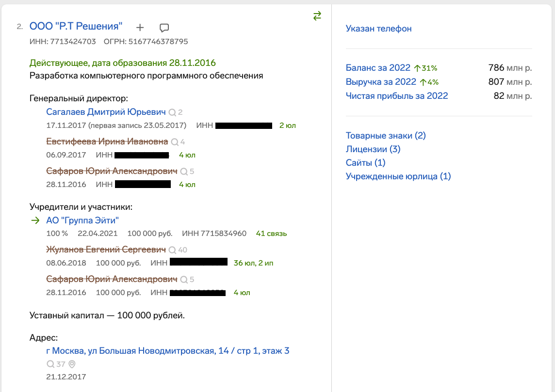
Task: Open Сайты (1) link
Action: pos(366,163)
